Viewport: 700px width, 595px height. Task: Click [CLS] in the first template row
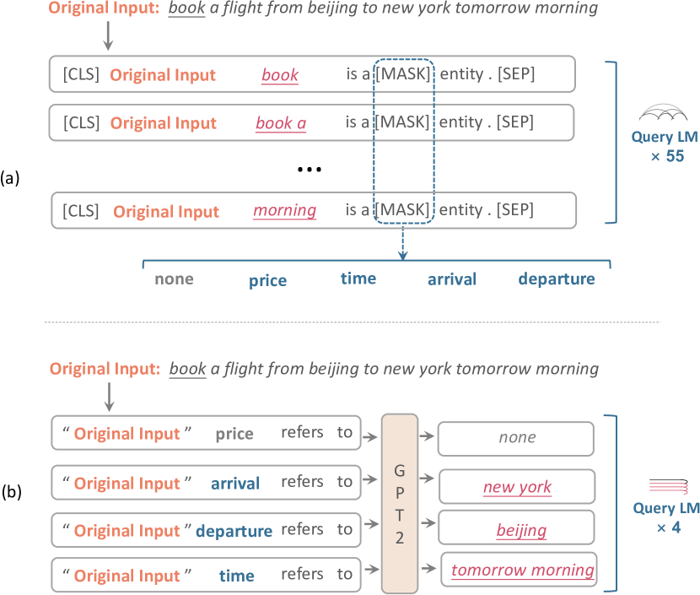click(81, 74)
